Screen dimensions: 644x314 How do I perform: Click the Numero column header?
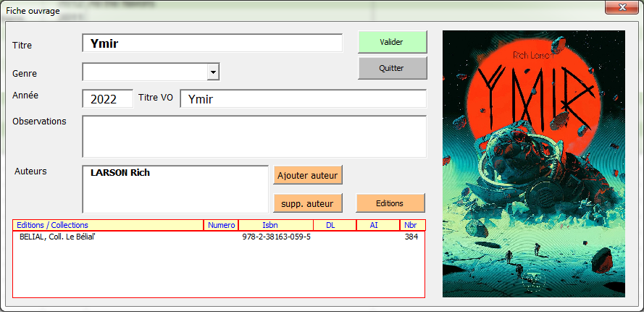pos(222,225)
